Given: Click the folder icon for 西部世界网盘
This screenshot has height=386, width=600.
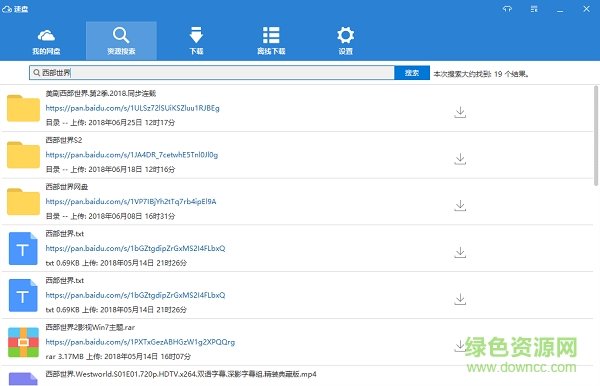Looking at the screenshot, I should coord(23,202).
